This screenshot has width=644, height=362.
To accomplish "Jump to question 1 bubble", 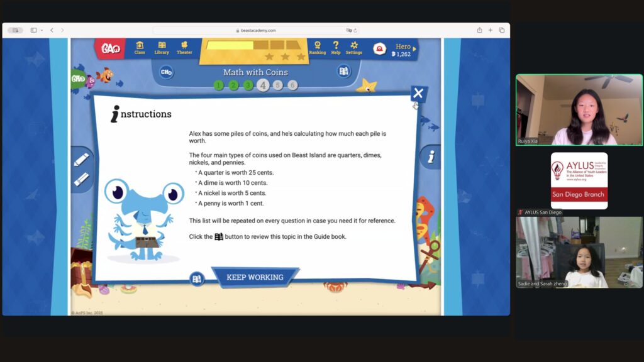I will [x=218, y=85].
